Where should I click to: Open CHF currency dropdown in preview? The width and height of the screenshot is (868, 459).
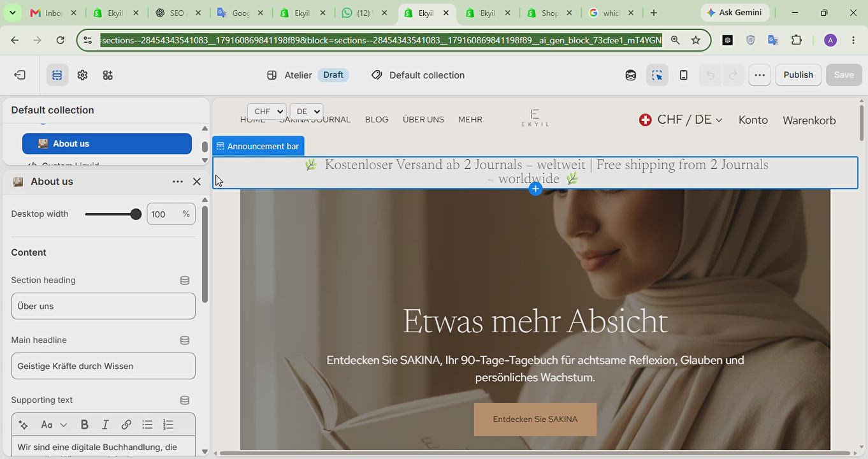pos(266,112)
